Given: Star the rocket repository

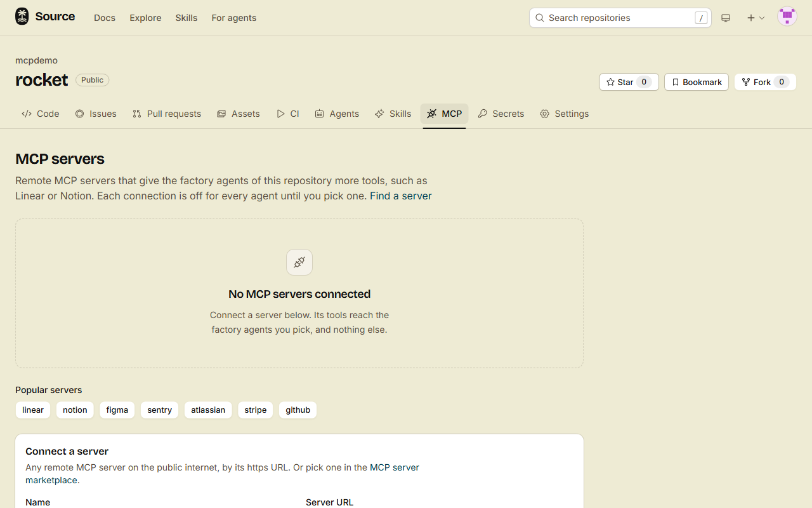Looking at the screenshot, I should pos(629,82).
